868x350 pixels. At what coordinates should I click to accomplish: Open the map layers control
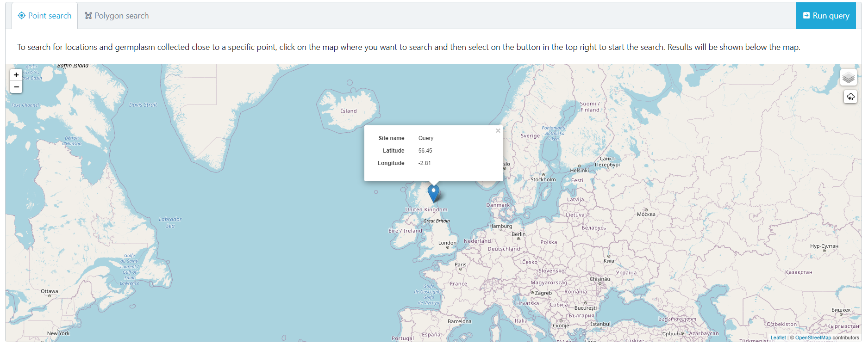(849, 78)
